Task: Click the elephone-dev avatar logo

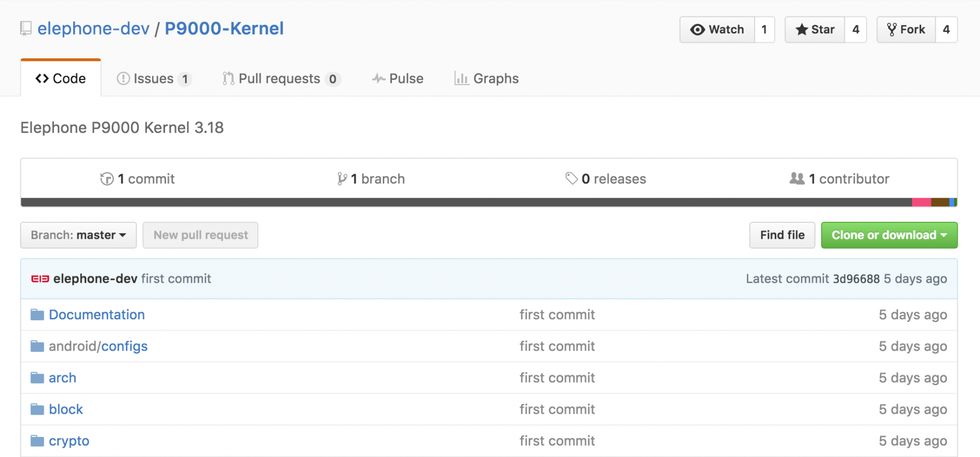Action: 40,279
